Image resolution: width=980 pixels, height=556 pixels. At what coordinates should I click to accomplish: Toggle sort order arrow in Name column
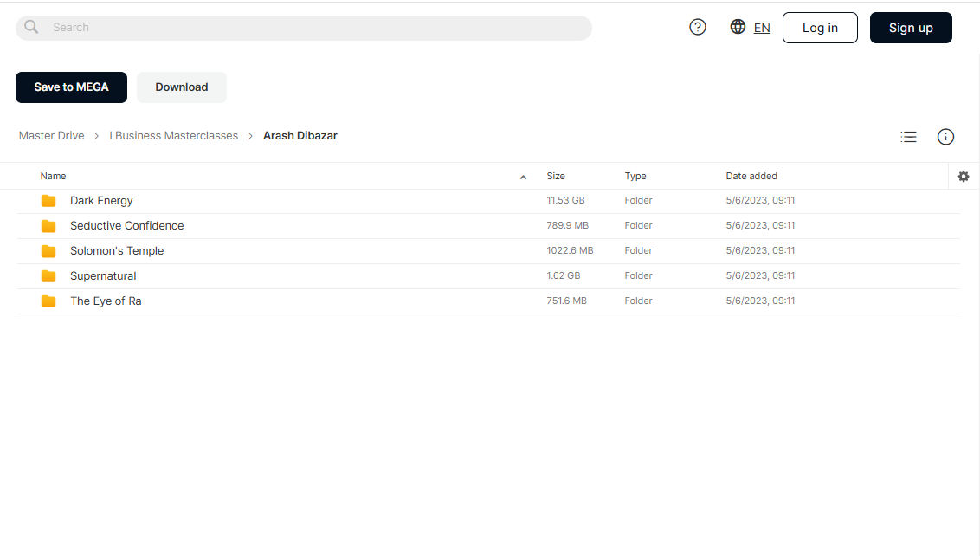(523, 177)
